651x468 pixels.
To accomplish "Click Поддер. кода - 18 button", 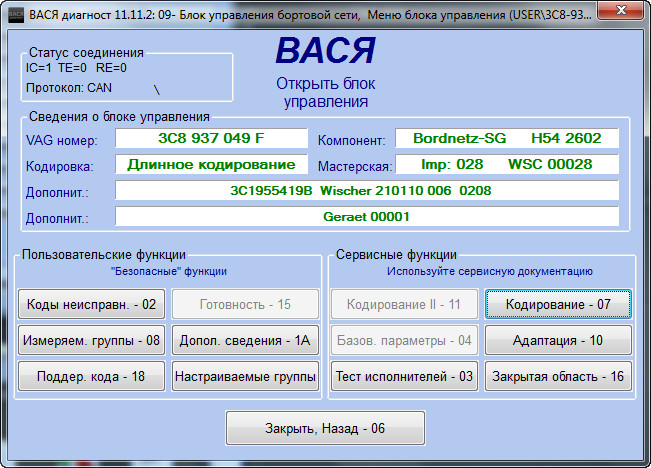I will [x=90, y=376].
